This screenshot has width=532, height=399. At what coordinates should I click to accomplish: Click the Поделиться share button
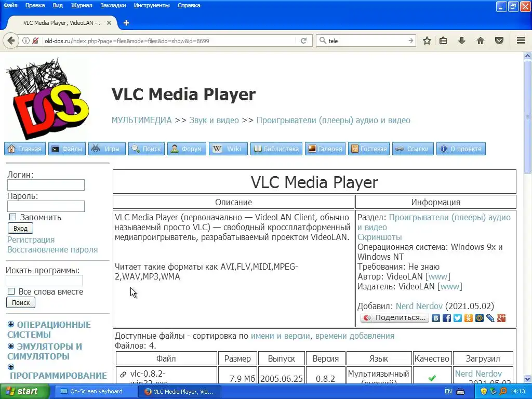[395, 318]
